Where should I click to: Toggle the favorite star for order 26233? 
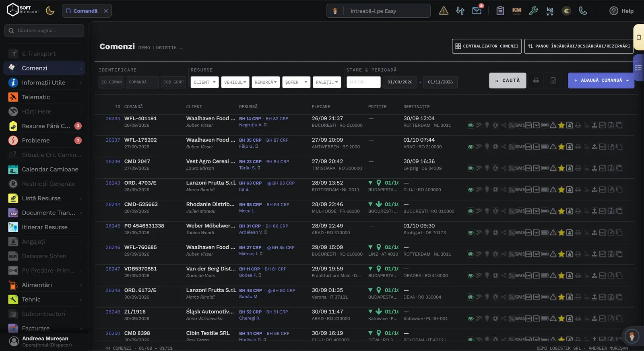pos(561,125)
